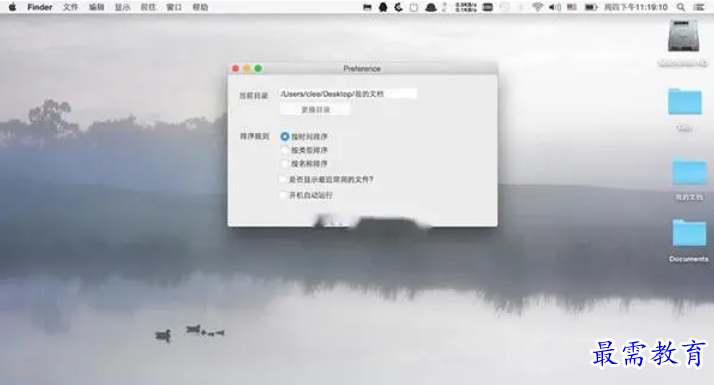Click the hat-shaped menu bar icon
The width and height of the screenshot is (714, 385).
(x=430, y=7)
